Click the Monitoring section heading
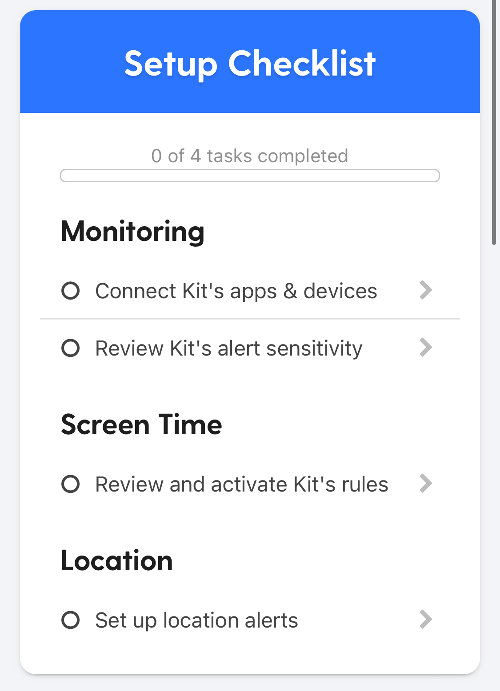The width and height of the screenshot is (500, 691). (133, 232)
